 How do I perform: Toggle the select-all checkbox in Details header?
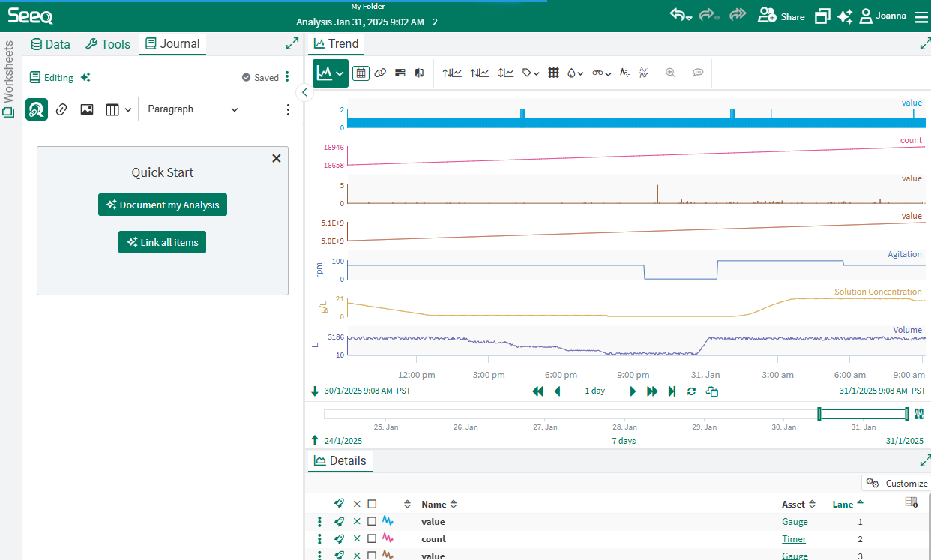coord(372,505)
